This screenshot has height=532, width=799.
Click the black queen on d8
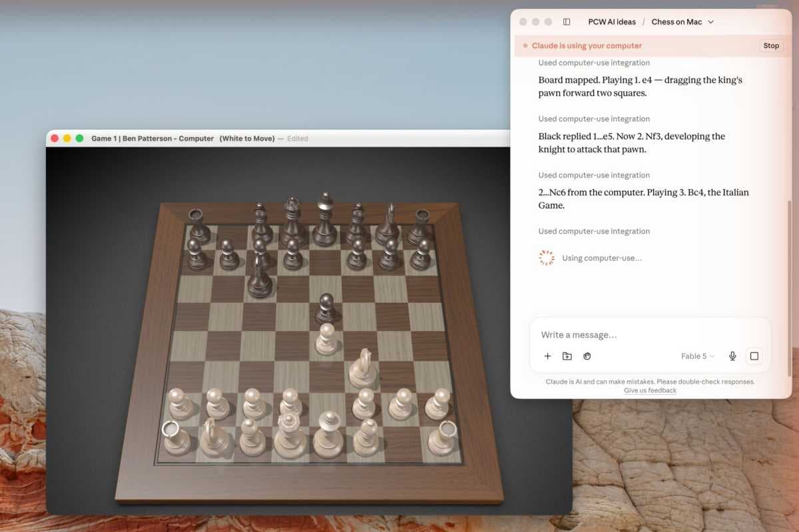click(x=293, y=222)
